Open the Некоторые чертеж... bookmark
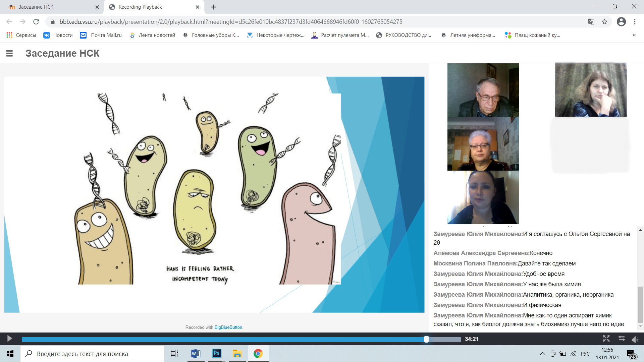 275,35
